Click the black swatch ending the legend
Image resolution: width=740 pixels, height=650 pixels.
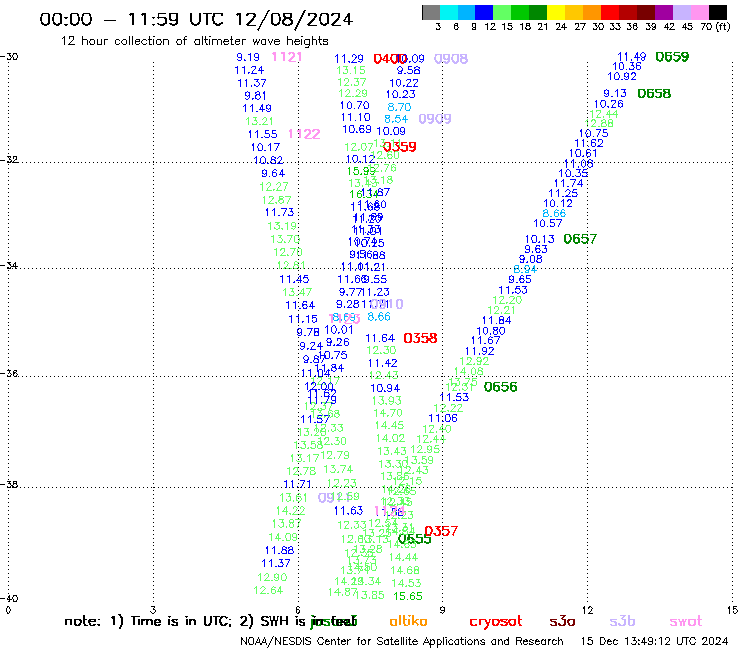(717, 12)
